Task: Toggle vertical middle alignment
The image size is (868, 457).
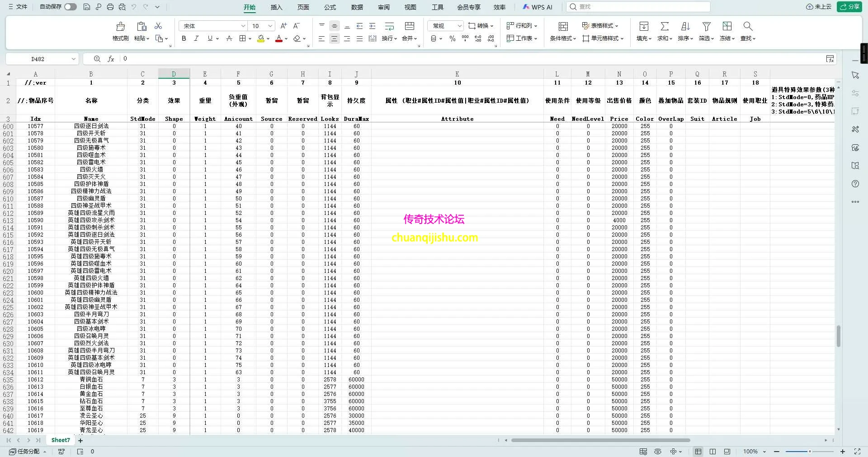Action: click(x=334, y=26)
